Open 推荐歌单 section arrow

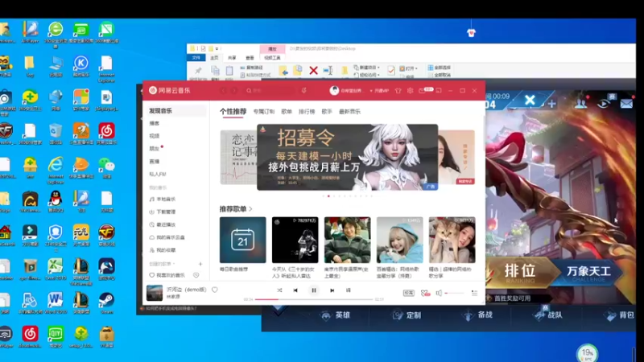tap(250, 209)
